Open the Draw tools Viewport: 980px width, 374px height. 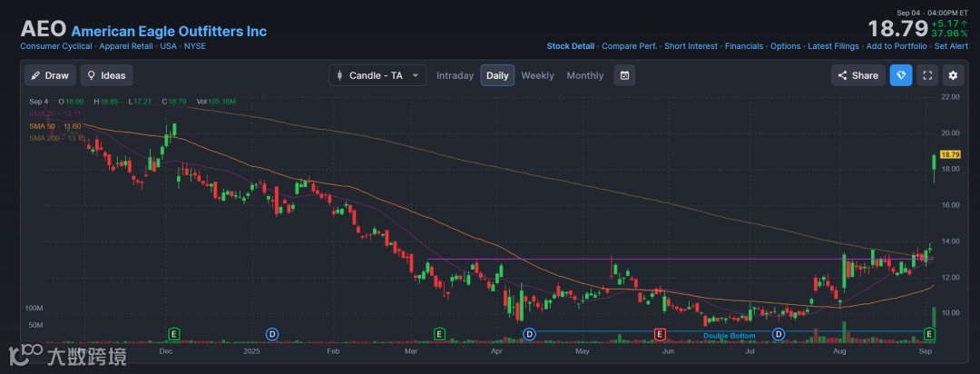50,75
